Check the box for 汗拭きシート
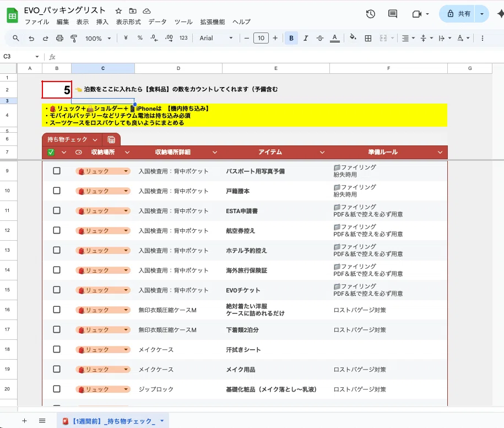The image size is (504, 428). 57,349
